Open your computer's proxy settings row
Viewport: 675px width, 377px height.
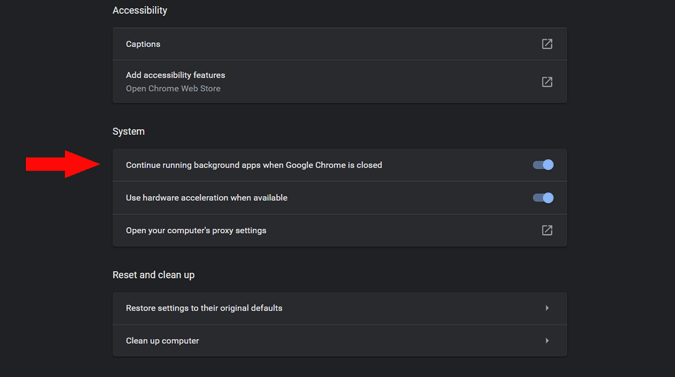coord(340,231)
